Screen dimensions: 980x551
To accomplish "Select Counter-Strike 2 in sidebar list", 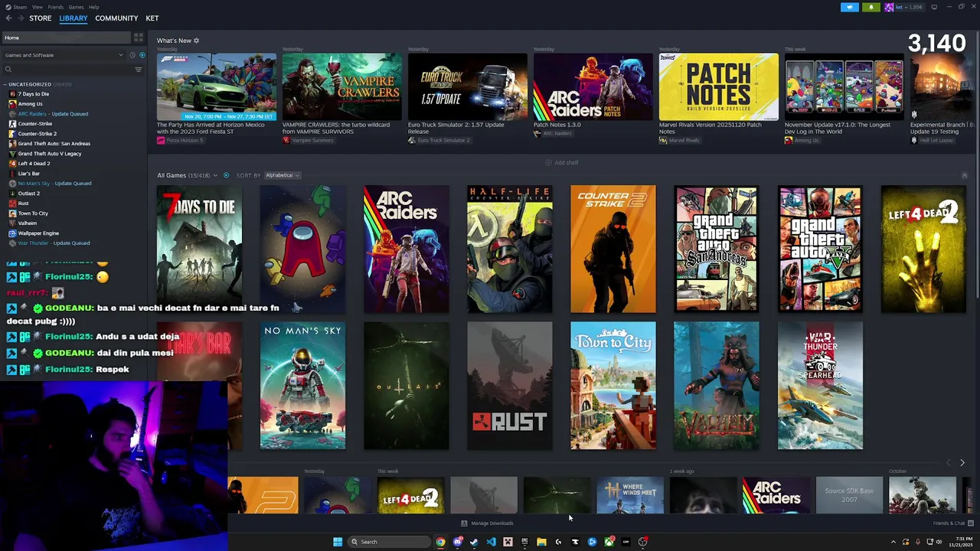I will [37, 134].
